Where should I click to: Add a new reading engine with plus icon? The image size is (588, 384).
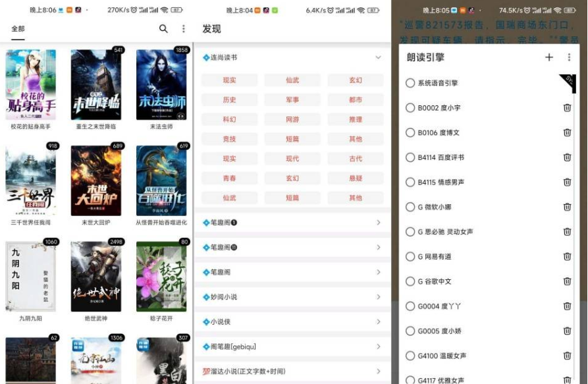549,57
